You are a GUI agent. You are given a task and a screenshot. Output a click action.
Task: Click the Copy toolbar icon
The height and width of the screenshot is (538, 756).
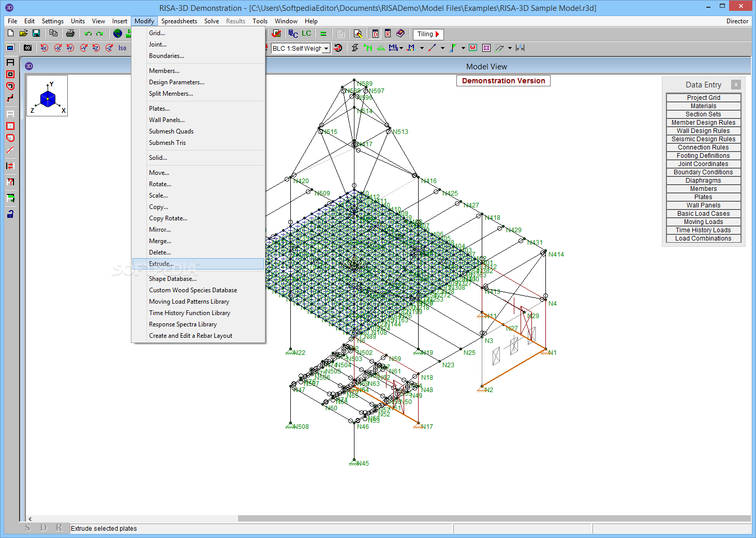point(53,33)
